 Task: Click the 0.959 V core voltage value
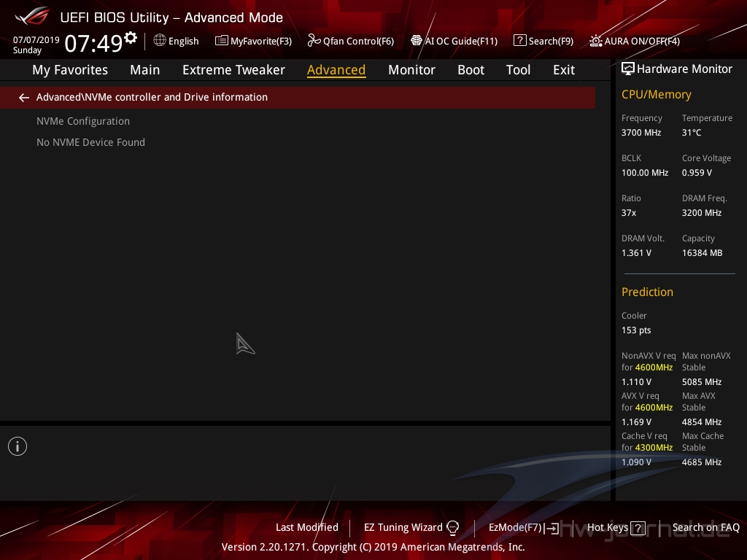697,173
